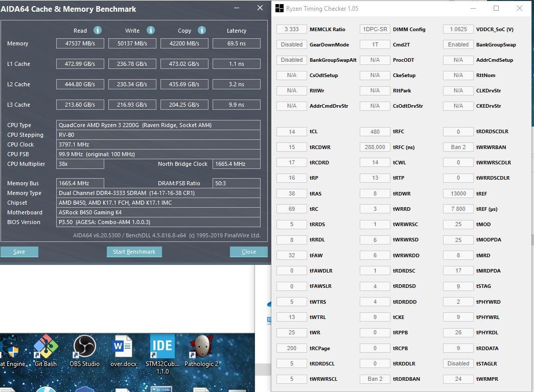
Task: Click the GearDownMode Disabled field
Action: click(291, 44)
